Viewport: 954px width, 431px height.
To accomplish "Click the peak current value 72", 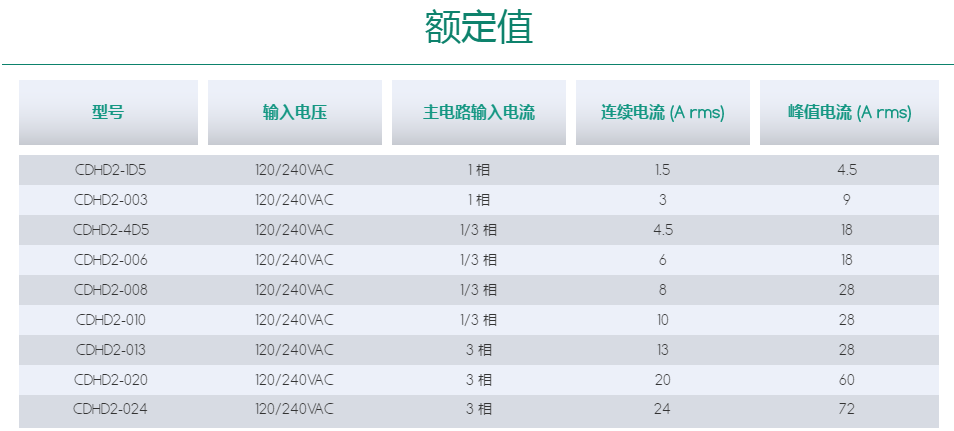I will tap(847, 410).
